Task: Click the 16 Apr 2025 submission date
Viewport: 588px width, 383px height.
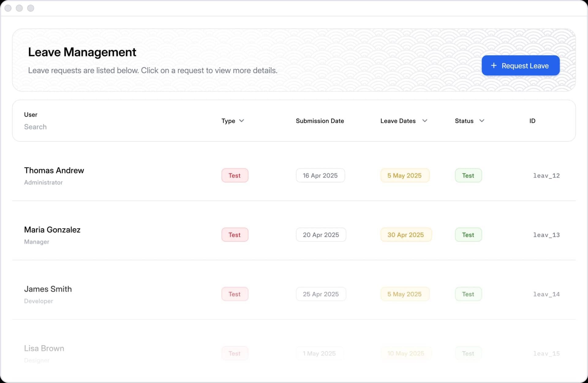Action: tap(320, 176)
